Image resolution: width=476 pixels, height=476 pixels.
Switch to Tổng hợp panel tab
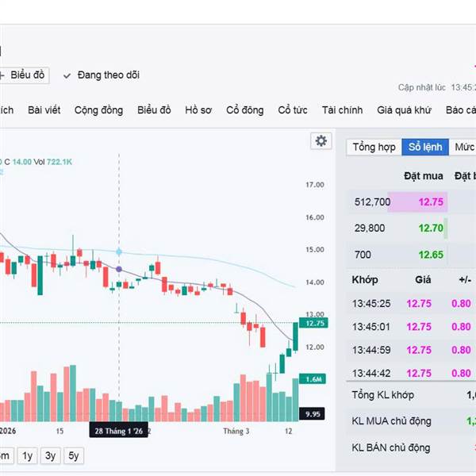point(374,147)
